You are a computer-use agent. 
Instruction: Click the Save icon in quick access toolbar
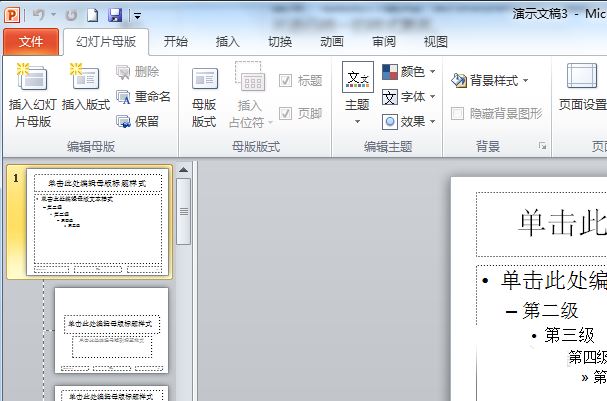(x=115, y=15)
